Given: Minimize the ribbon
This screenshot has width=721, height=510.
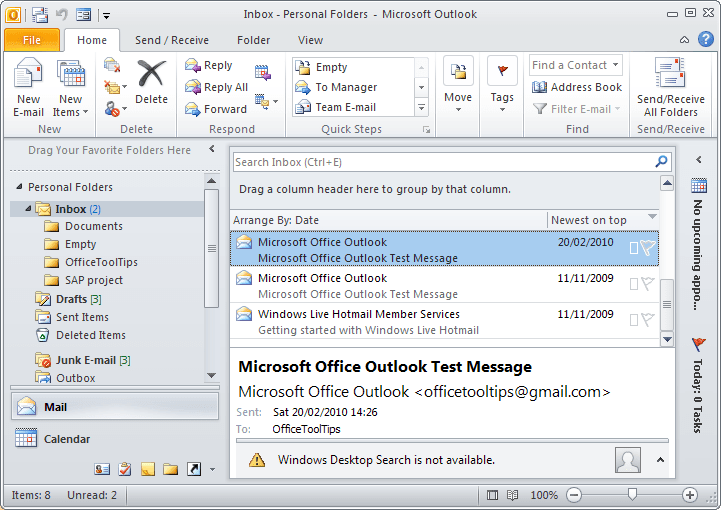Looking at the screenshot, I should point(684,40).
